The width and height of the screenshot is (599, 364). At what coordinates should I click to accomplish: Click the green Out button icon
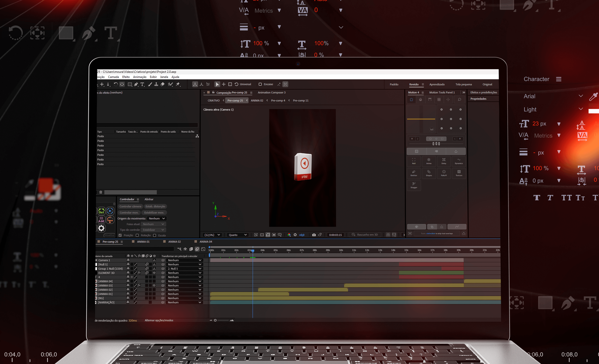pos(101,211)
